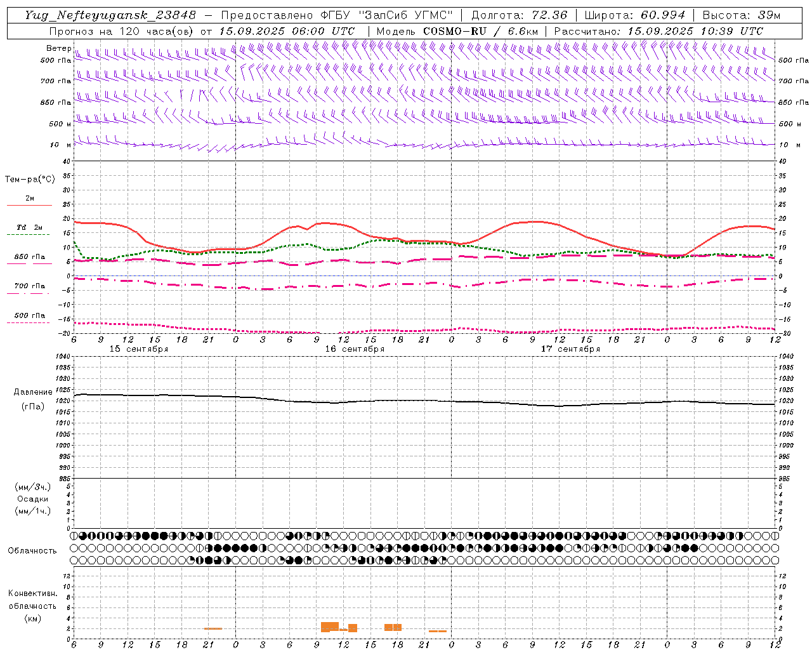Click the forecast start time 15.09.2025 06:00 UTC
This screenshot has width=812, height=650.
coord(287,31)
